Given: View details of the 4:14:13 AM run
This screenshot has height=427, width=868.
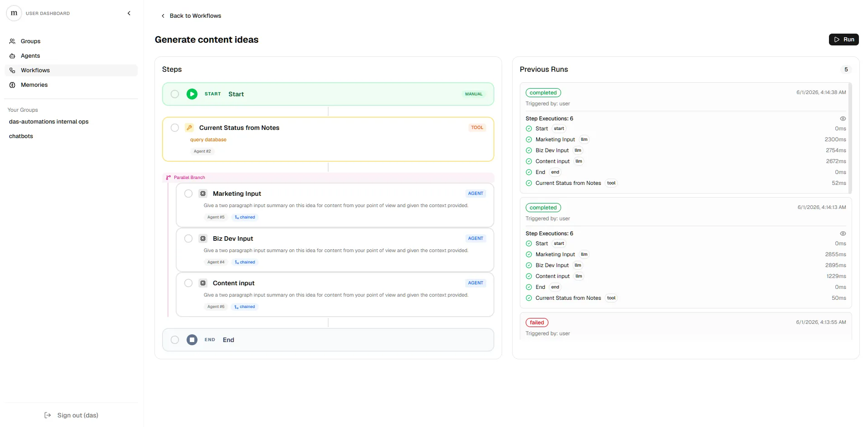Looking at the screenshot, I should pyautogui.click(x=843, y=233).
